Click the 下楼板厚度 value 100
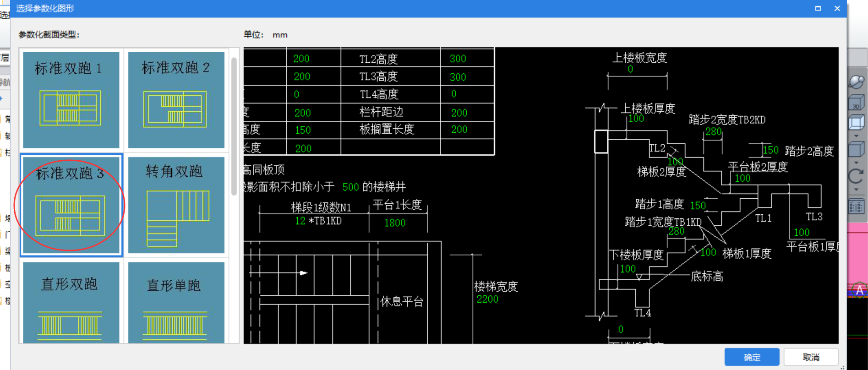This screenshot has height=370, width=868. pos(628,269)
